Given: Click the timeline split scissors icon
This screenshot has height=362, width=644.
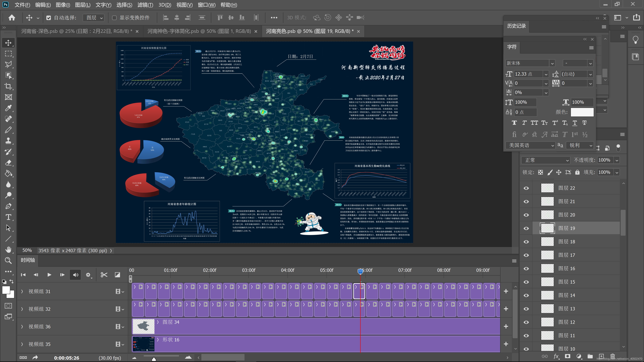Looking at the screenshot, I should 104,275.
